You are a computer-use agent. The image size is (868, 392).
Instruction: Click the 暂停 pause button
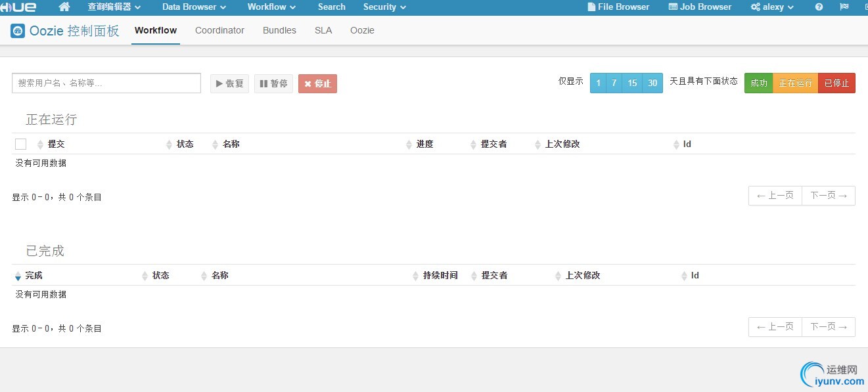(273, 83)
